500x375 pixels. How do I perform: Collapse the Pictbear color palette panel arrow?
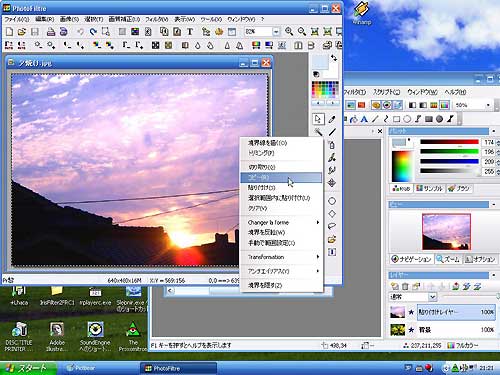(494, 131)
